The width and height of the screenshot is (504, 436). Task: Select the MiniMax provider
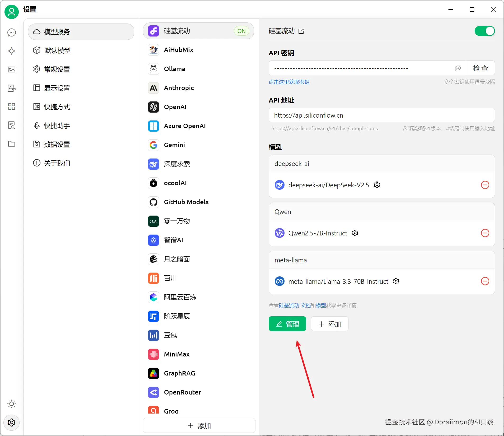pyautogui.click(x=198, y=354)
